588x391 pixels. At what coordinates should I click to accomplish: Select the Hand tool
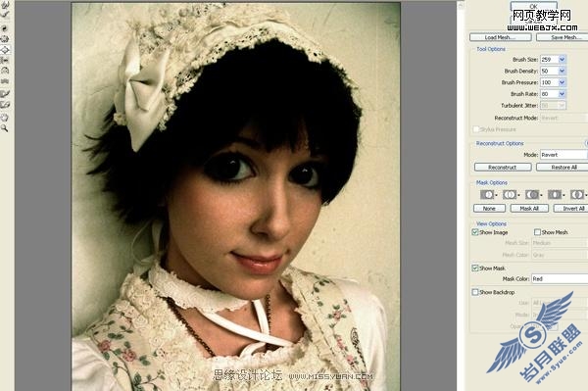click(x=5, y=118)
